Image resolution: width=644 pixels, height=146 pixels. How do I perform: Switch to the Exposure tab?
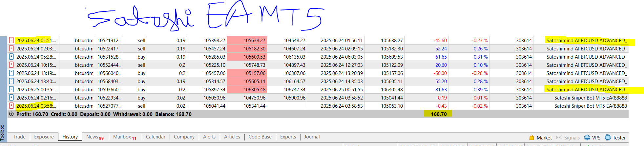[44, 137]
